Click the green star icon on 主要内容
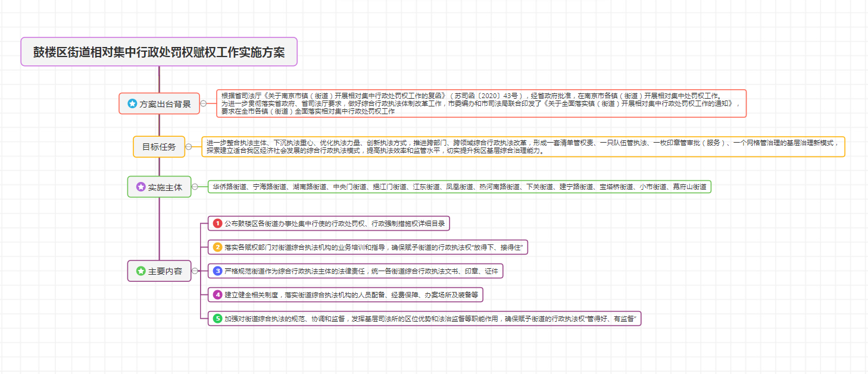Image resolution: width=868 pixels, height=374 pixels. 141,271
